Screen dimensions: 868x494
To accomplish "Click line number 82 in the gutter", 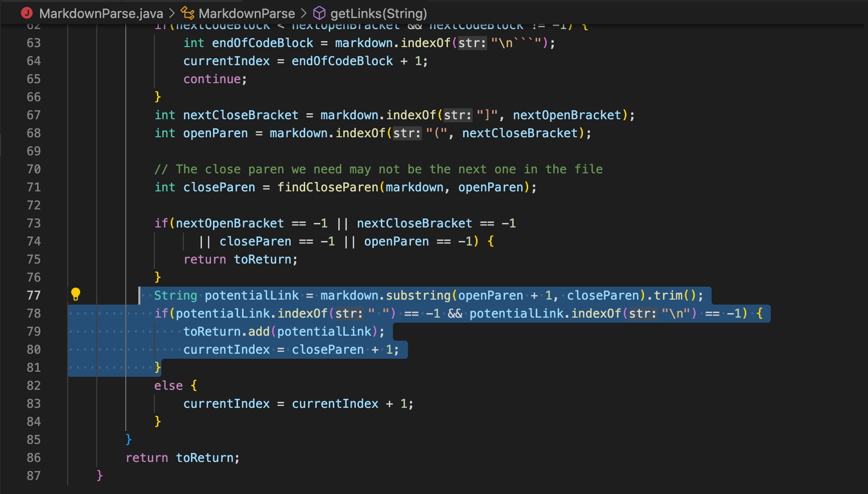I will tap(34, 386).
